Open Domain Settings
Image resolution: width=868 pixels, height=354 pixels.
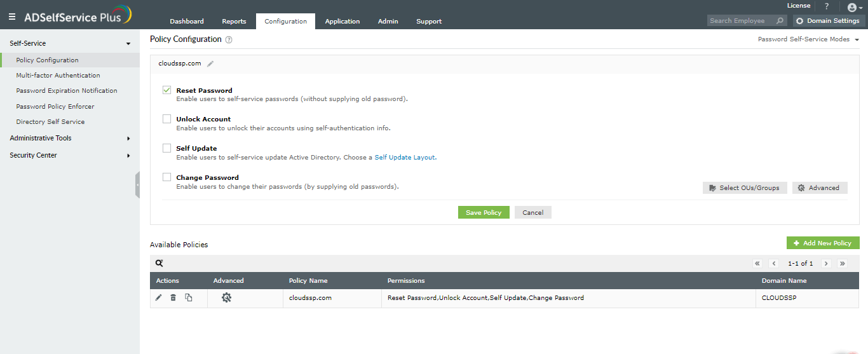[829, 21]
